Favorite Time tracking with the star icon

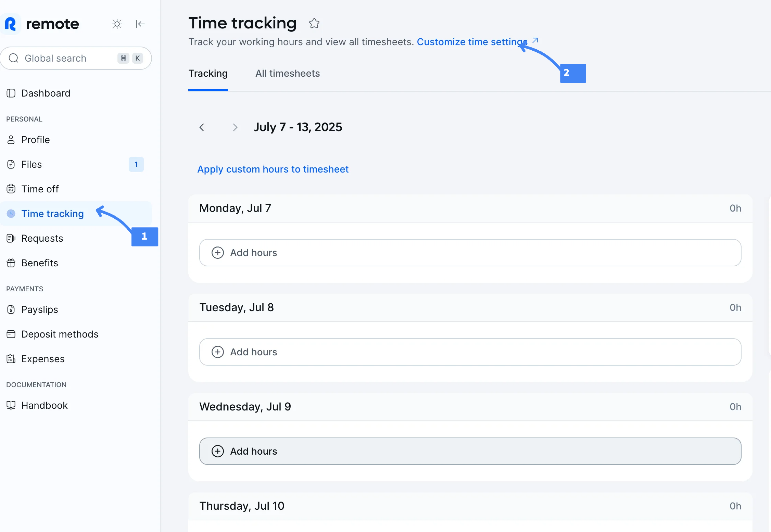(314, 23)
